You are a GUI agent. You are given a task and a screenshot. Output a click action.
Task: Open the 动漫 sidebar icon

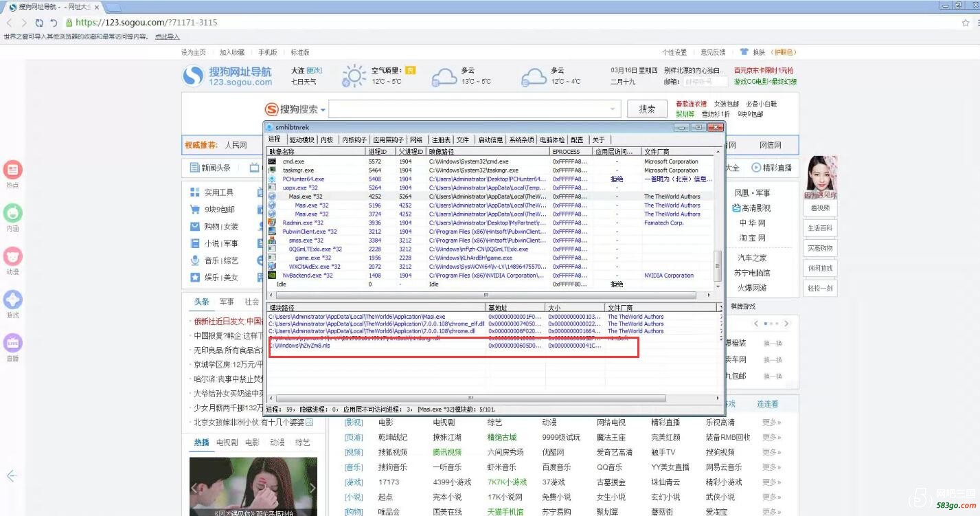click(13, 256)
